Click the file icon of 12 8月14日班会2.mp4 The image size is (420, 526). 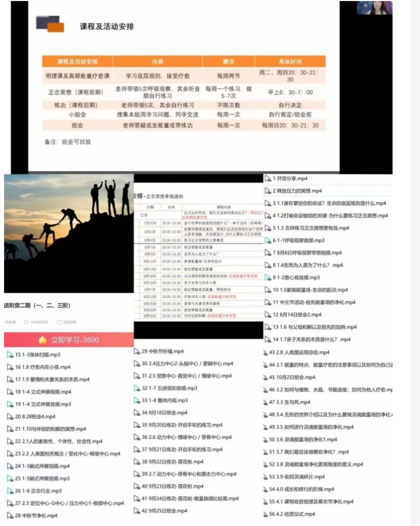coord(268,315)
